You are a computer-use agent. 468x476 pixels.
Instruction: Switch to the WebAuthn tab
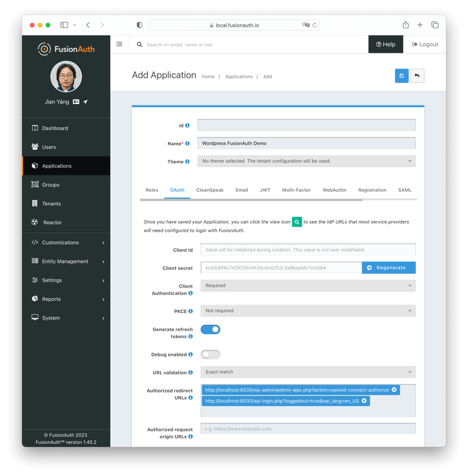(x=334, y=190)
